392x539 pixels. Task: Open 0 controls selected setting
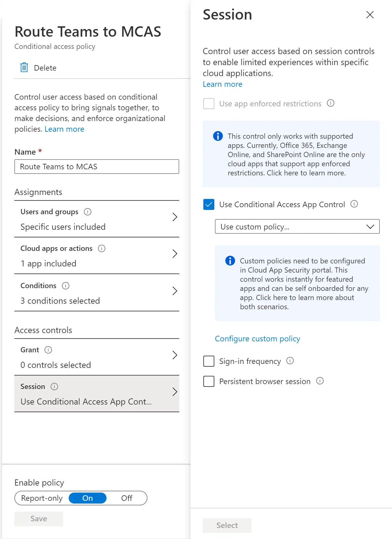[x=56, y=365]
